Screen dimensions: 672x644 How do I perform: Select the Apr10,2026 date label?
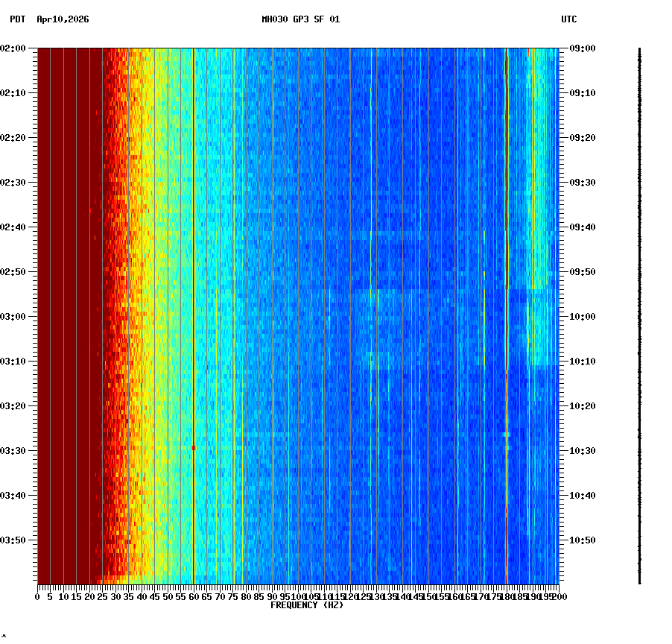(62, 22)
